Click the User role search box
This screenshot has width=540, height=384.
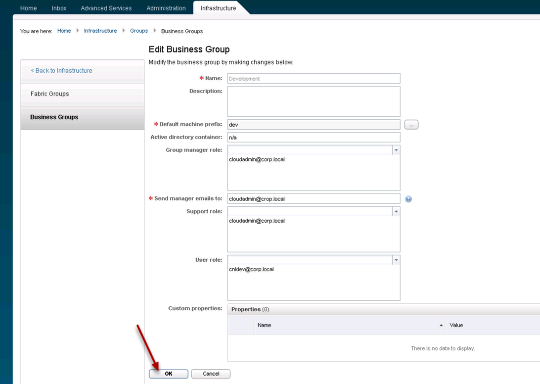310,260
